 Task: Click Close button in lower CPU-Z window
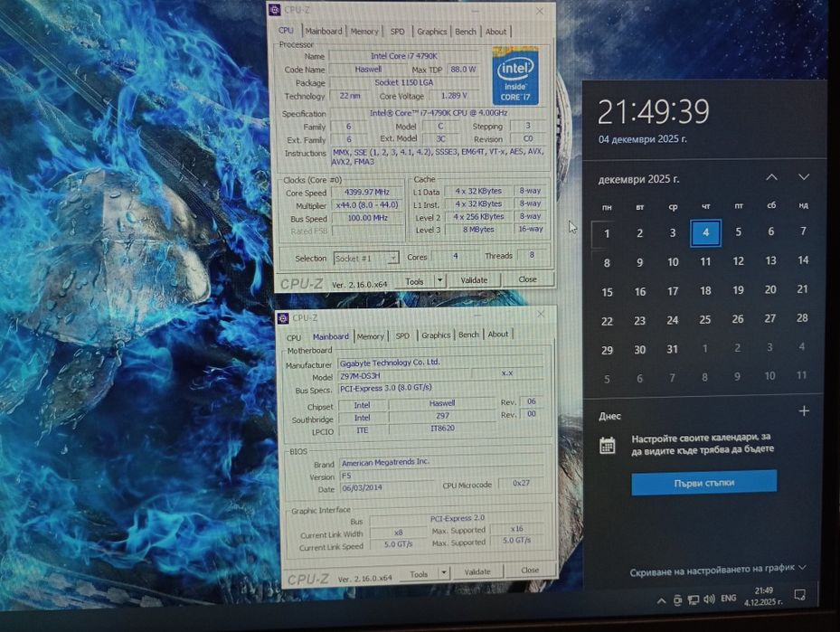(530, 571)
